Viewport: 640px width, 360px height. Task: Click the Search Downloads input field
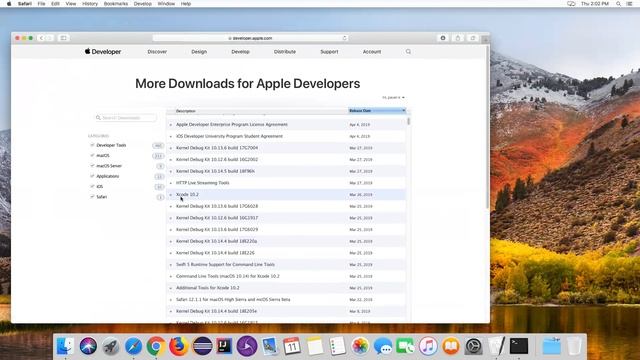tap(126, 118)
